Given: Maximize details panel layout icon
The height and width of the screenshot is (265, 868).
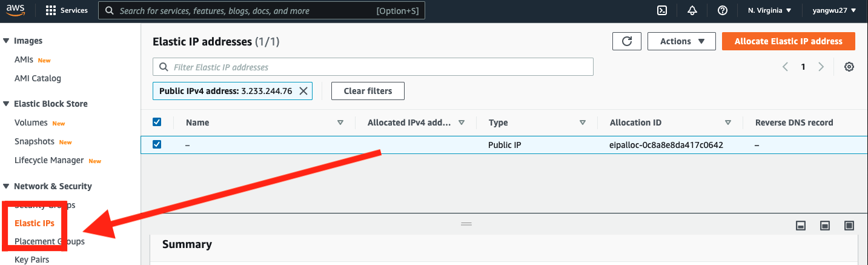Looking at the screenshot, I should 849,225.
